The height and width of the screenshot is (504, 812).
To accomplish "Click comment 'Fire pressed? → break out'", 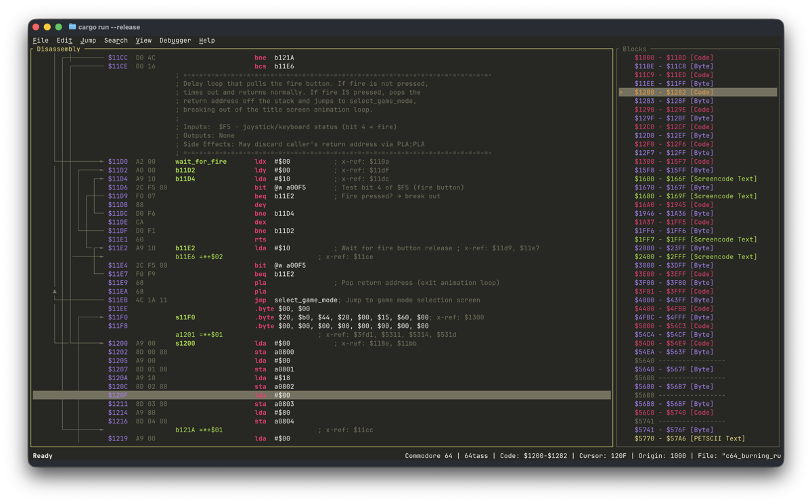I will tap(387, 196).
